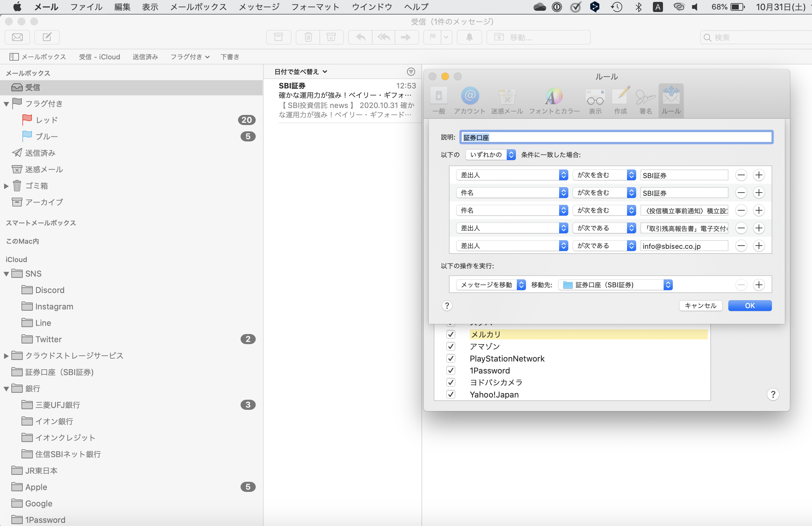Toggle the 1Password rule checkbox

pos(451,370)
